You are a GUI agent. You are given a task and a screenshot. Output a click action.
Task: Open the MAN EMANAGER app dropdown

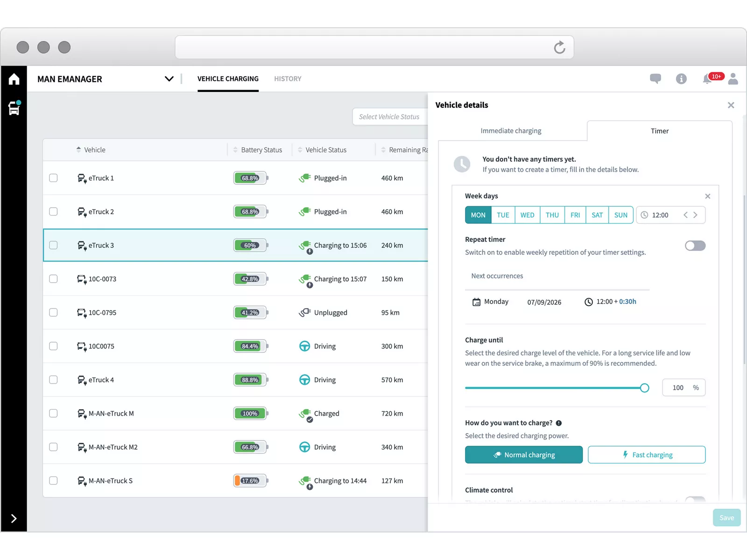coord(169,79)
